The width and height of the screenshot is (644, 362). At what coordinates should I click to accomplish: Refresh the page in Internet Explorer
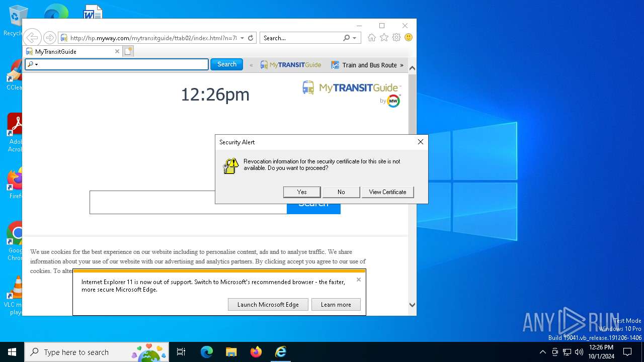coord(251,38)
